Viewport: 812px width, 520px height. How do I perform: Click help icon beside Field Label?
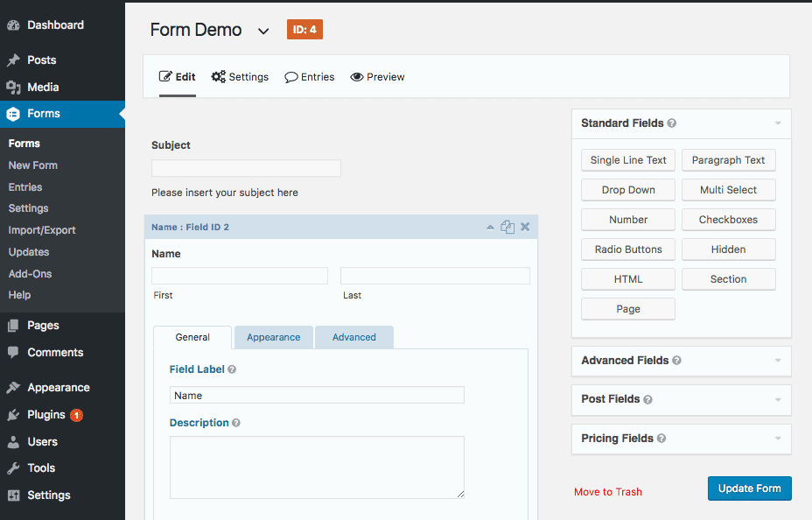[232, 369]
